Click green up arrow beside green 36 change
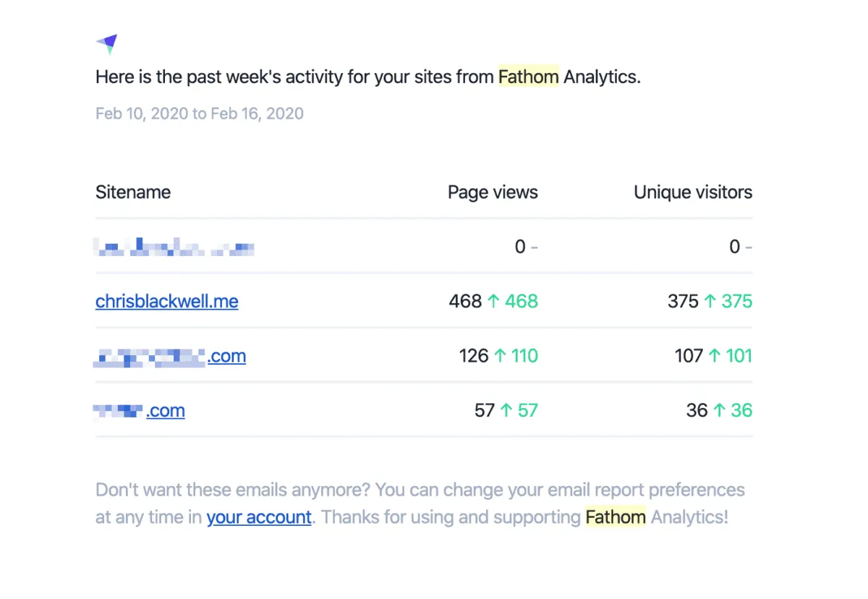 pyautogui.click(x=719, y=411)
